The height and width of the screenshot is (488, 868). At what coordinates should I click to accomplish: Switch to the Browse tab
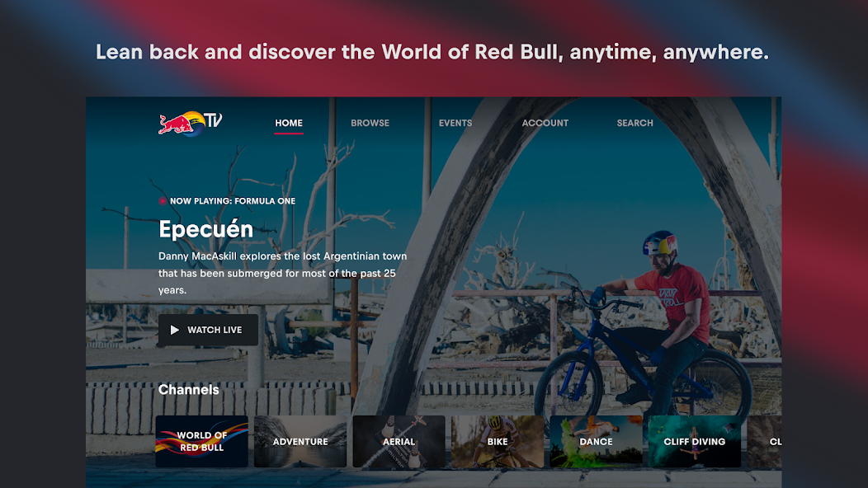[370, 123]
